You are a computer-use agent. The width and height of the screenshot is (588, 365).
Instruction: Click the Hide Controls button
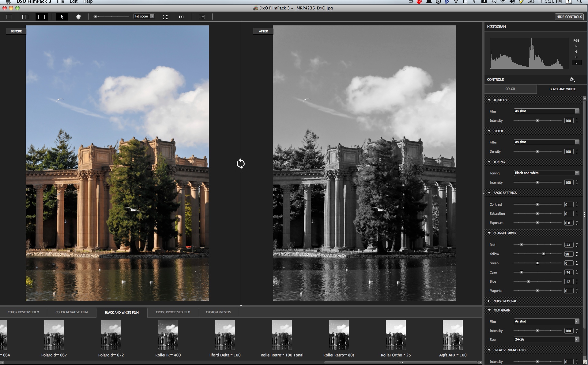coord(569,17)
